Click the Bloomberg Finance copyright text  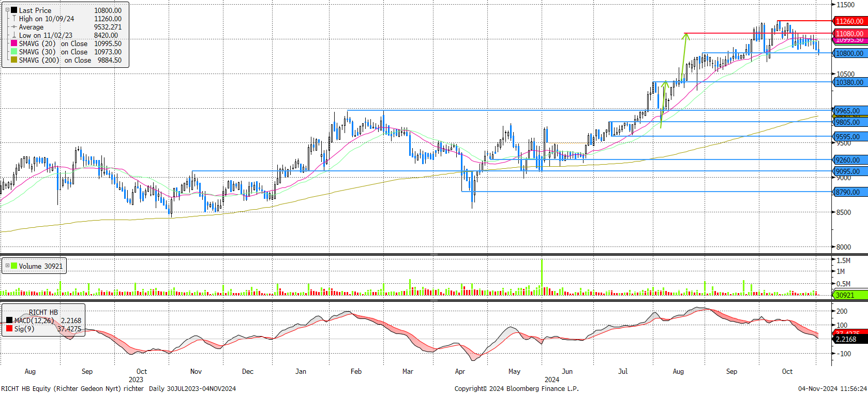pos(517,388)
